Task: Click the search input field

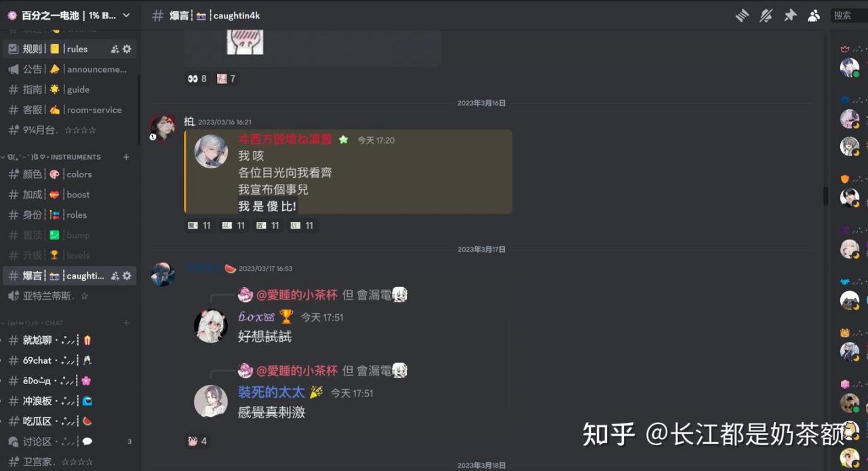Action: tap(849, 15)
